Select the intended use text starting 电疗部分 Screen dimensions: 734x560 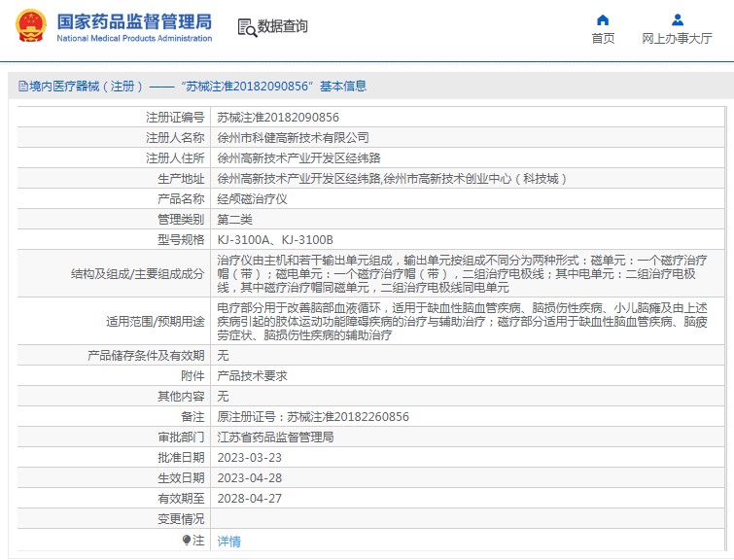point(462,321)
